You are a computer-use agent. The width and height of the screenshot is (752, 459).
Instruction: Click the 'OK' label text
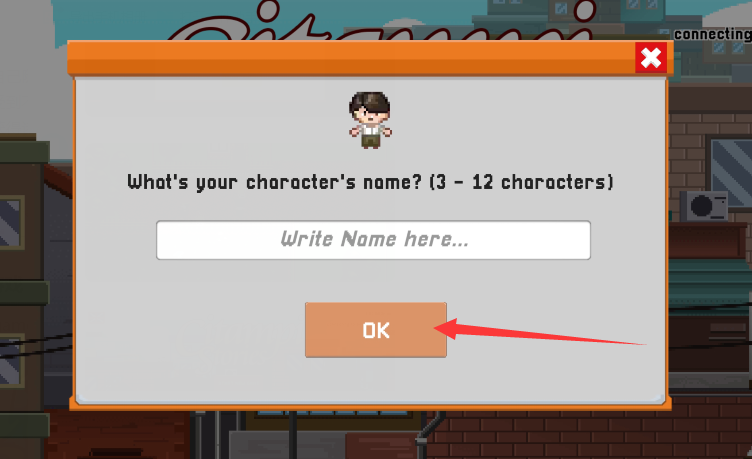pyautogui.click(x=376, y=330)
